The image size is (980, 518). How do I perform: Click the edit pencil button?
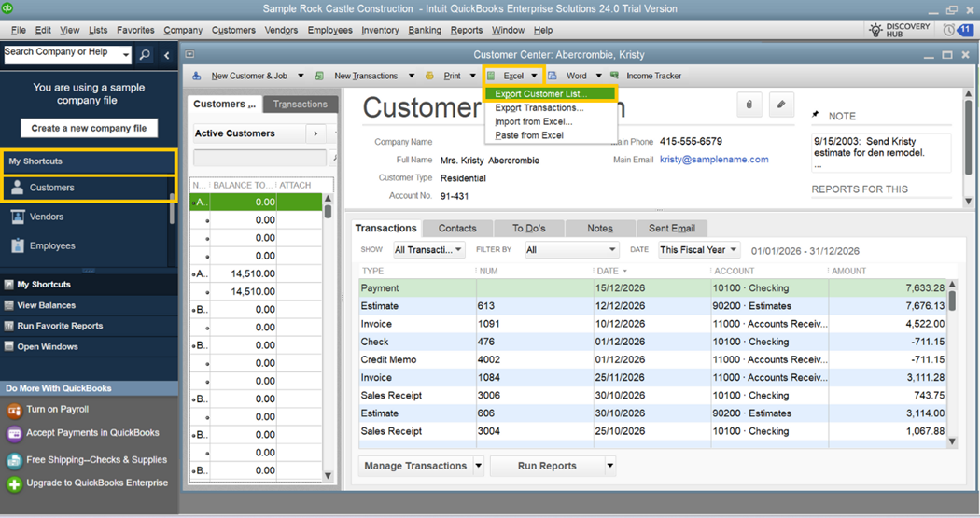click(x=780, y=105)
